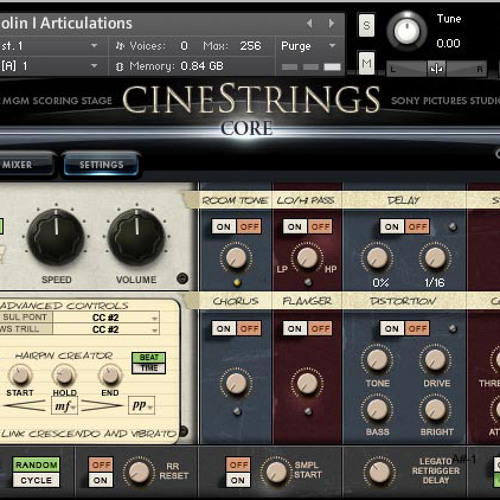
Task: Click the Max voices 256 field
Action: coord(250,46)
